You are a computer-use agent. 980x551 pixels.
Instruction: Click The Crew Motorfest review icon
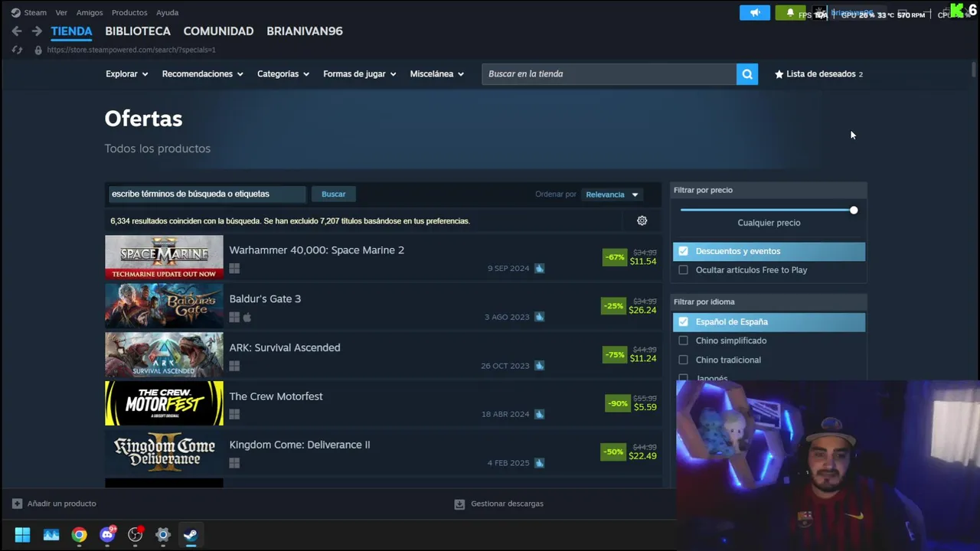[x=539, y=414]
